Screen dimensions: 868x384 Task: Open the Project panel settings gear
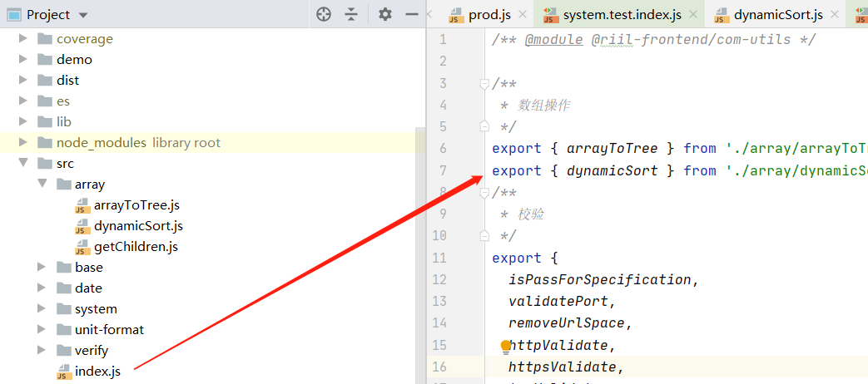pyautogui.click(x=384, y=14)
